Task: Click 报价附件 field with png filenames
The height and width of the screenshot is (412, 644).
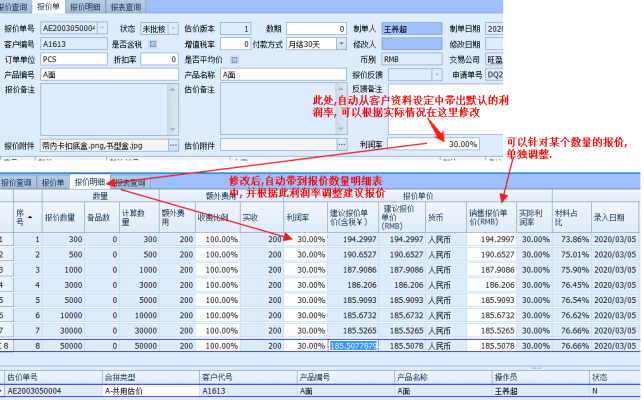Action: tap(104, 145)
